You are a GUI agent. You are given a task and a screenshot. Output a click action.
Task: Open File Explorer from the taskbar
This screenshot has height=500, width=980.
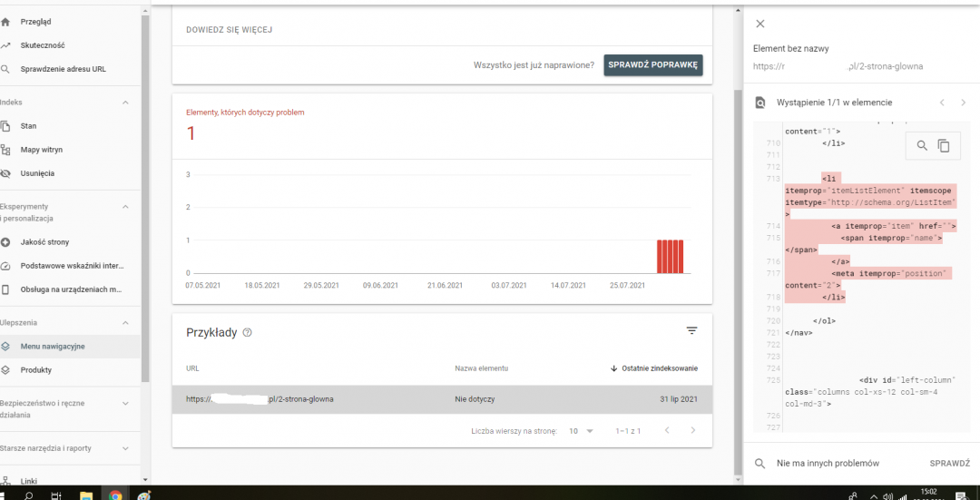[86, 495]
